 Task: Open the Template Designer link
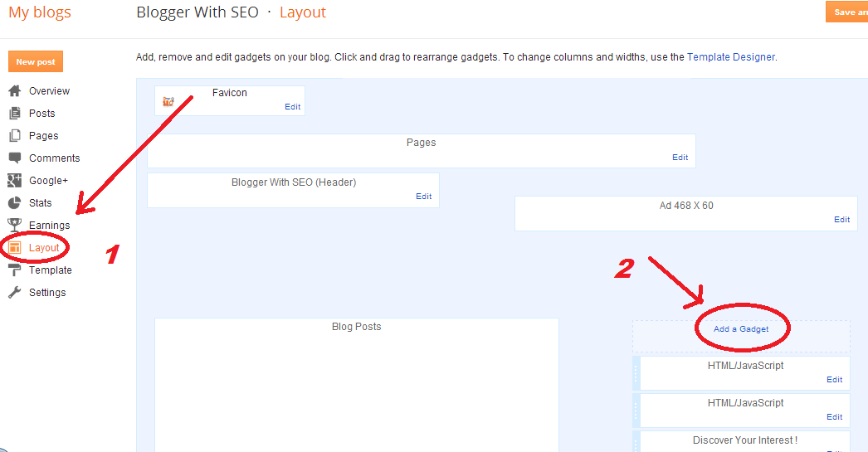click(731, 57)
